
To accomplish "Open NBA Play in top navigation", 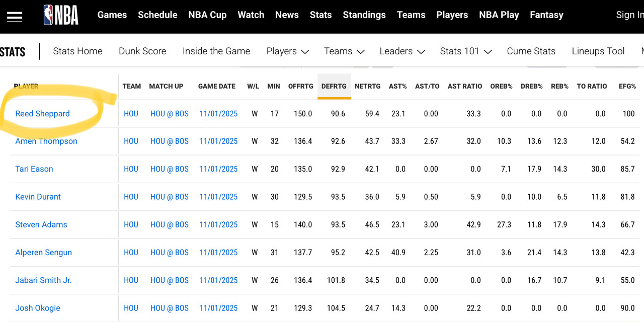I will pos(499,15).
